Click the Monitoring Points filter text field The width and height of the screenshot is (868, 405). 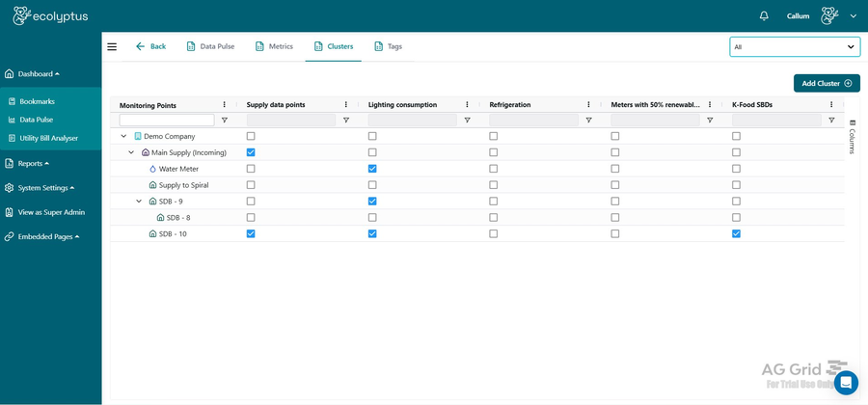[166, 121]
